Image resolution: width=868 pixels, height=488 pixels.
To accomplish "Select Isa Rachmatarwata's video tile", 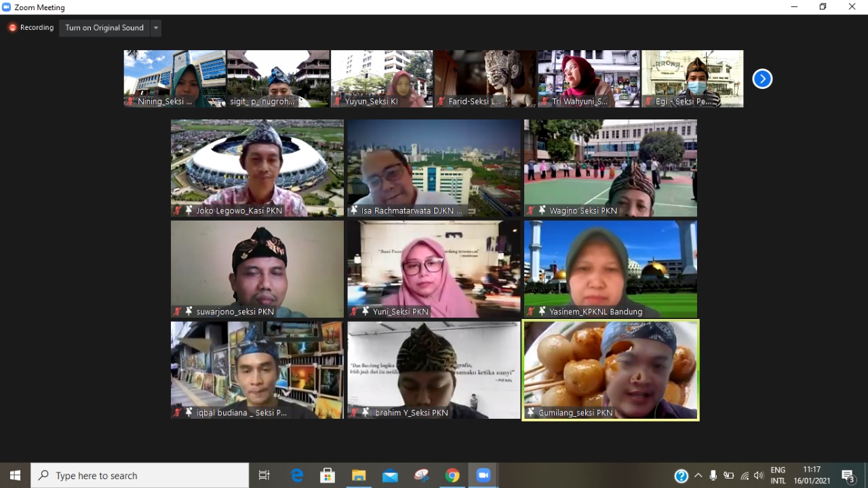I will (434, 168).
